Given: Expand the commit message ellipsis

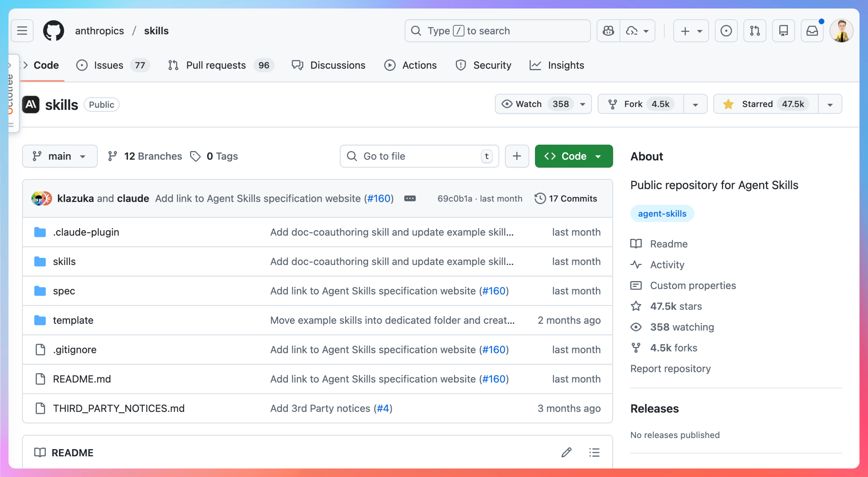Looking at the screenshot, I should [410, 199].
